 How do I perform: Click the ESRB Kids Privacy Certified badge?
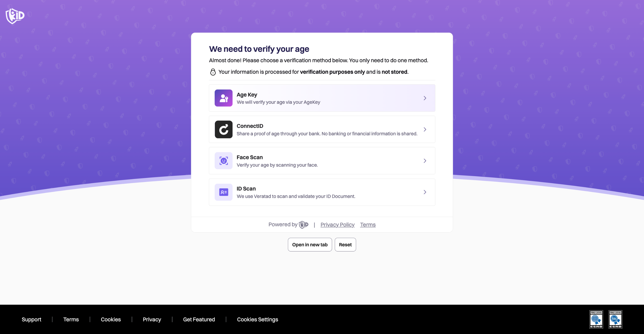[615, 319]
